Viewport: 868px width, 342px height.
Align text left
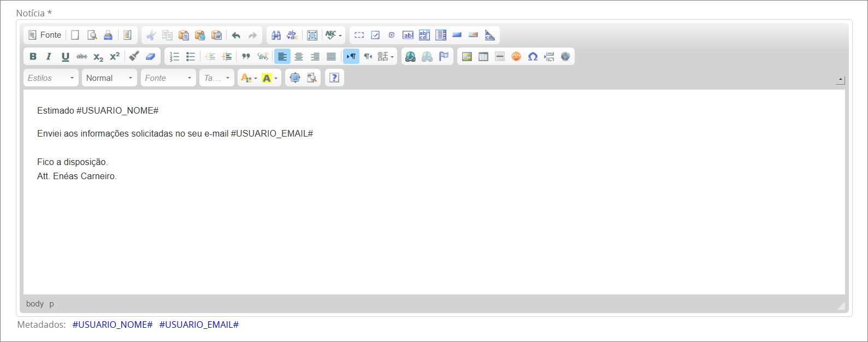point(282,56)
